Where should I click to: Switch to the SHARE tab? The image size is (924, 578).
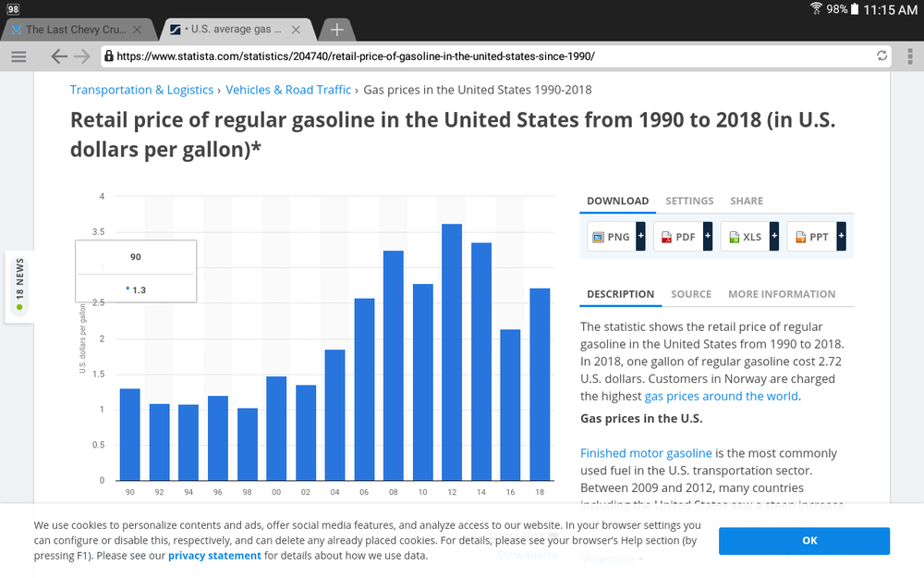[x=747, y=201]
